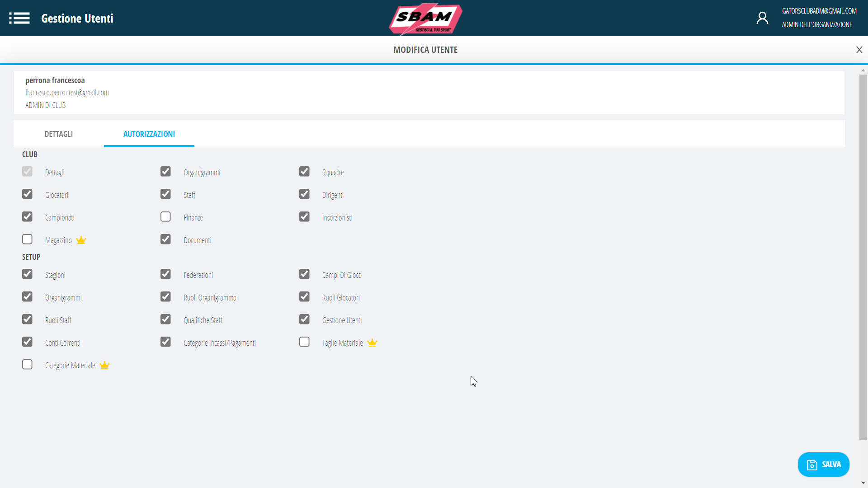The image size is (868, 488).
Task: Disable the Ruoli Giocatori permission
Action: pyautogui.click(x=304, y=297)
